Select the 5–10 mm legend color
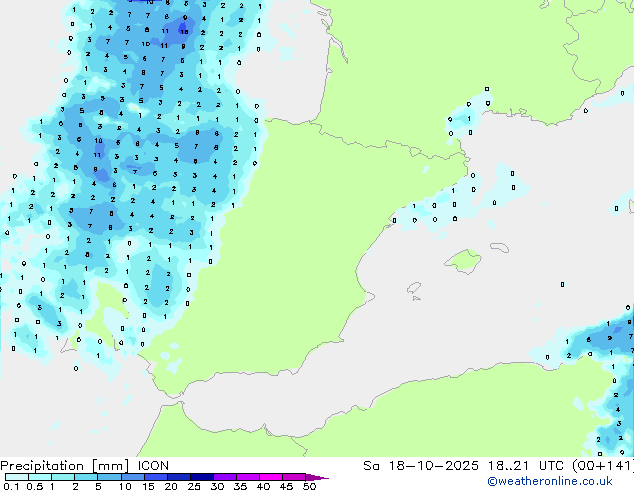The image size is (634, 490). click(109, 477)
